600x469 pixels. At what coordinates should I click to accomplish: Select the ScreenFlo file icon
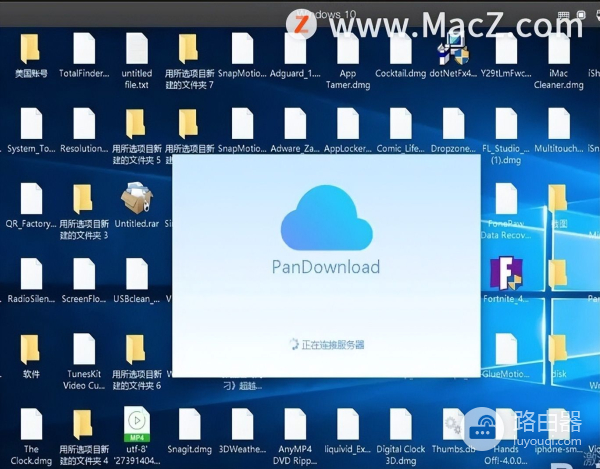click(84, 274)
